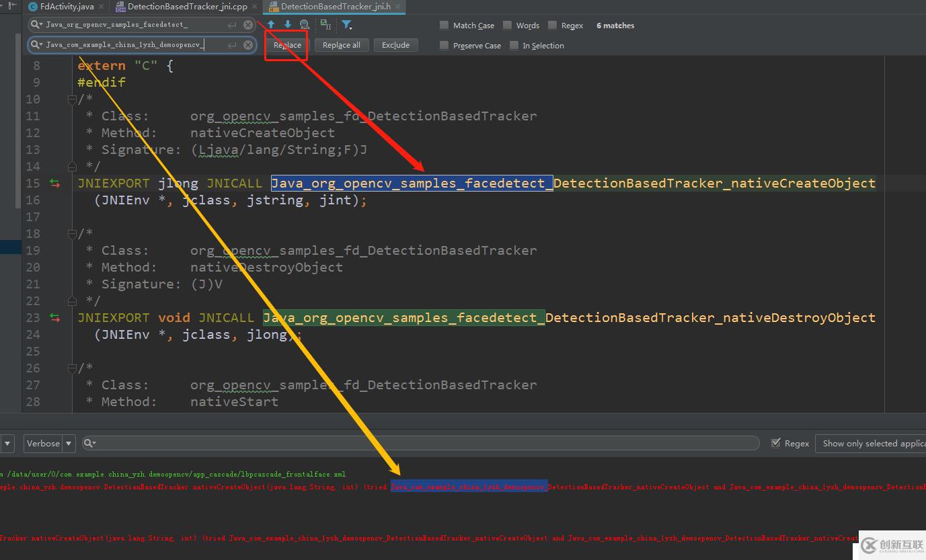The width and height of the screenshot is (926, 560).
Task: Enable Regex checkbox in find bar
Action: 552,26
